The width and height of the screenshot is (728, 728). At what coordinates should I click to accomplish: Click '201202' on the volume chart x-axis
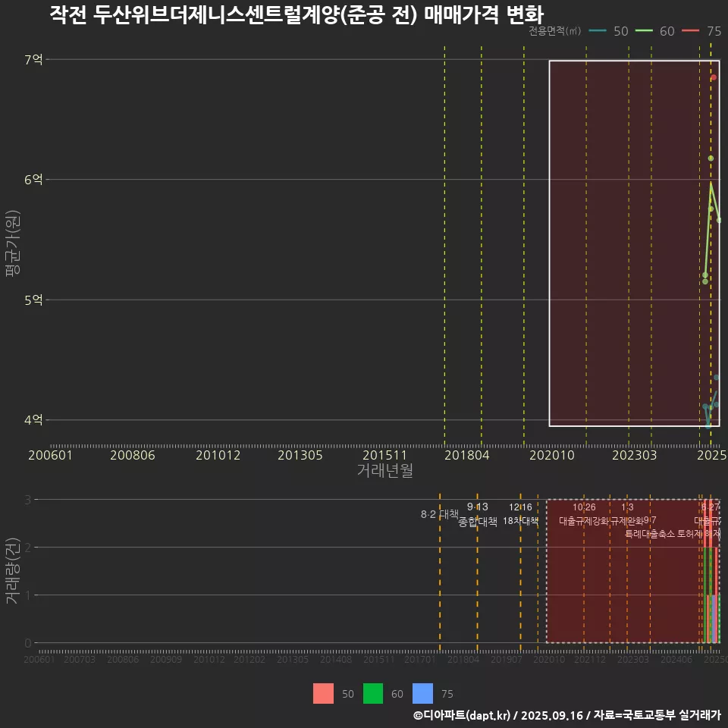click(249, 659)
